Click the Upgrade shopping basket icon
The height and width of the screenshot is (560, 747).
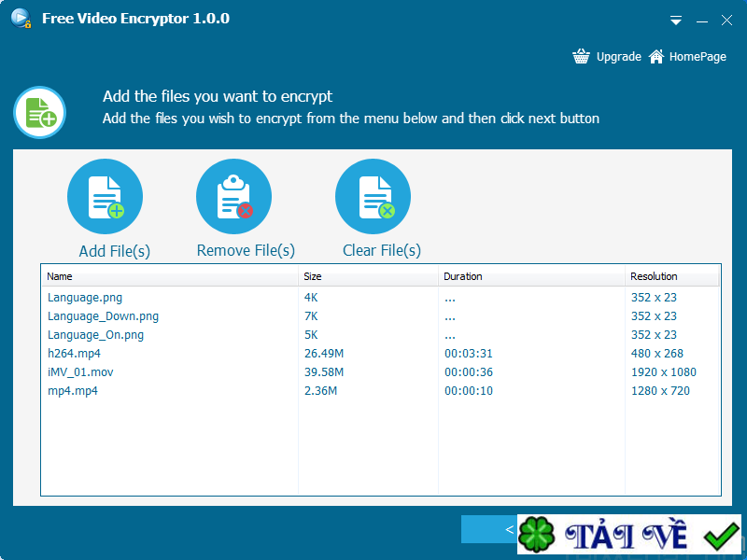582,57
